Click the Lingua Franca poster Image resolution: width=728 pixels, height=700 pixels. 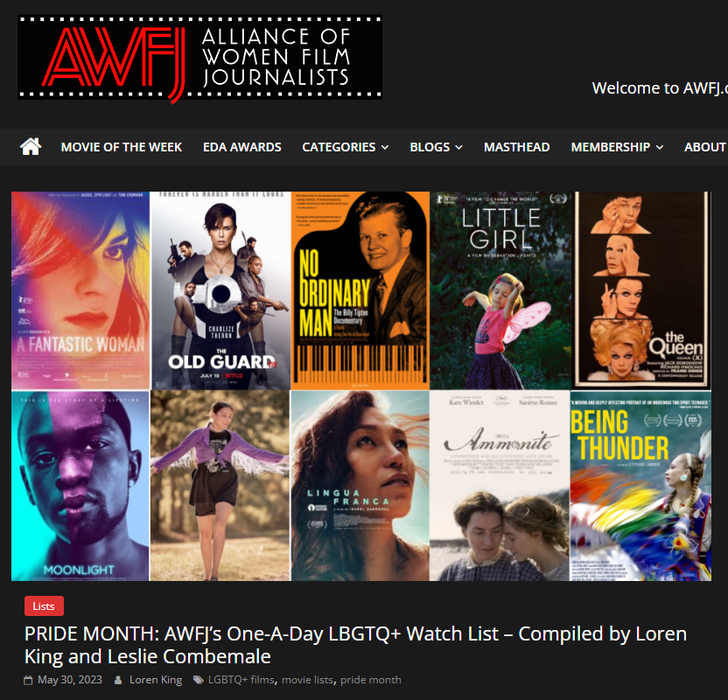coord(360,486)
